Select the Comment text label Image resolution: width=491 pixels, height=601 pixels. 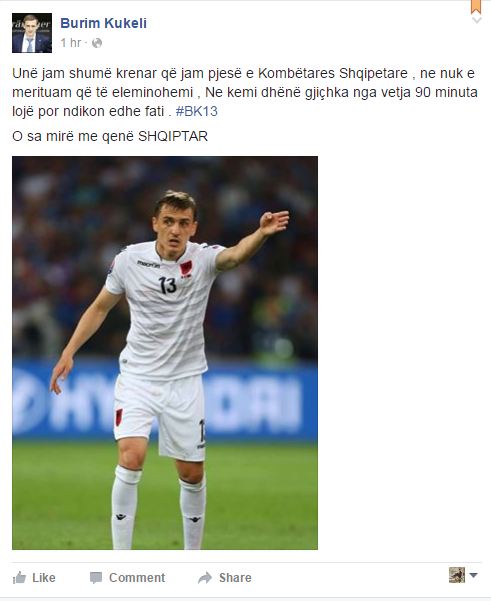pyautogui.click(x=137, y=578)
